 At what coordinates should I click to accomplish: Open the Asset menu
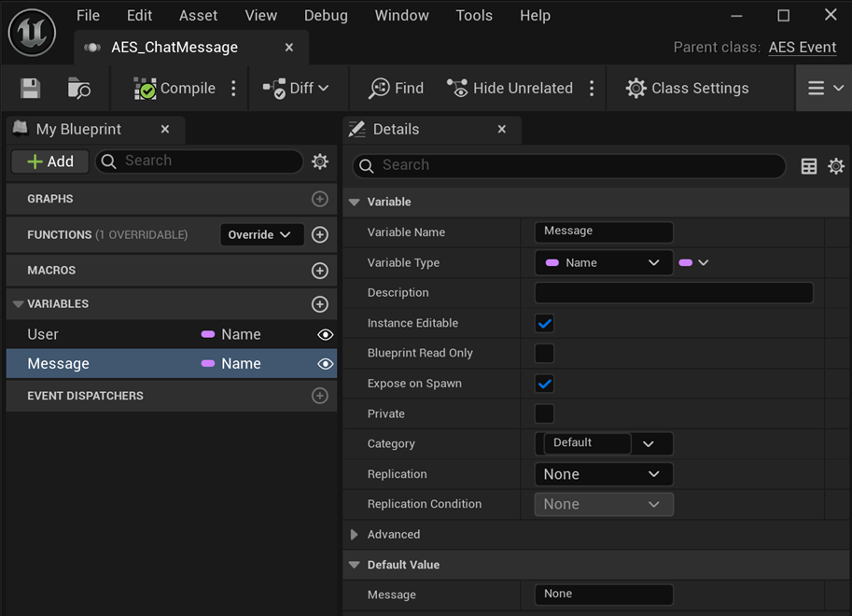(198, 16)
